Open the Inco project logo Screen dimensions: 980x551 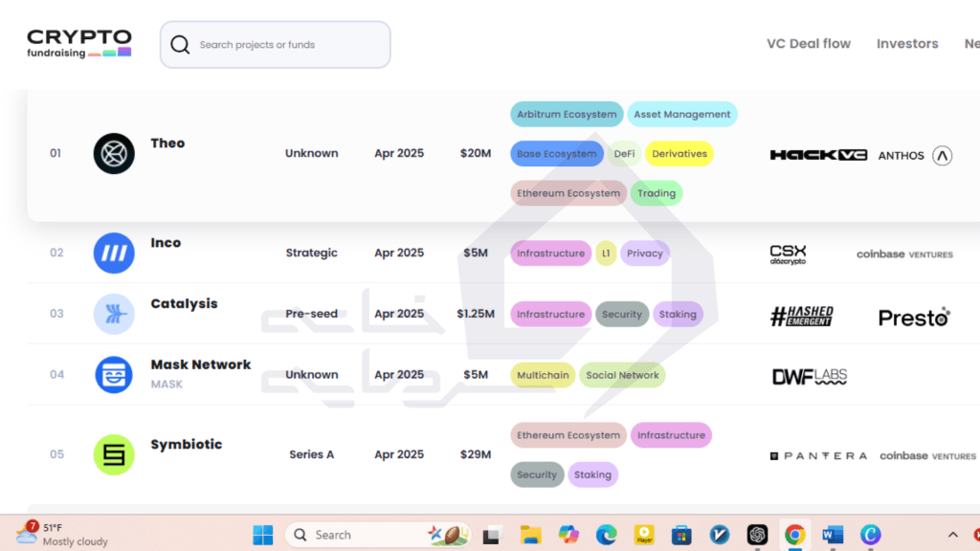pyautogui.click(x=114, y=253)
